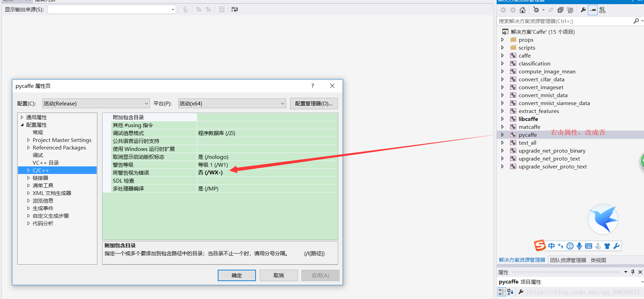Click the pending changes filter clock icon
The width and height of the screenshot is (644, 299).
pos(536,10)
